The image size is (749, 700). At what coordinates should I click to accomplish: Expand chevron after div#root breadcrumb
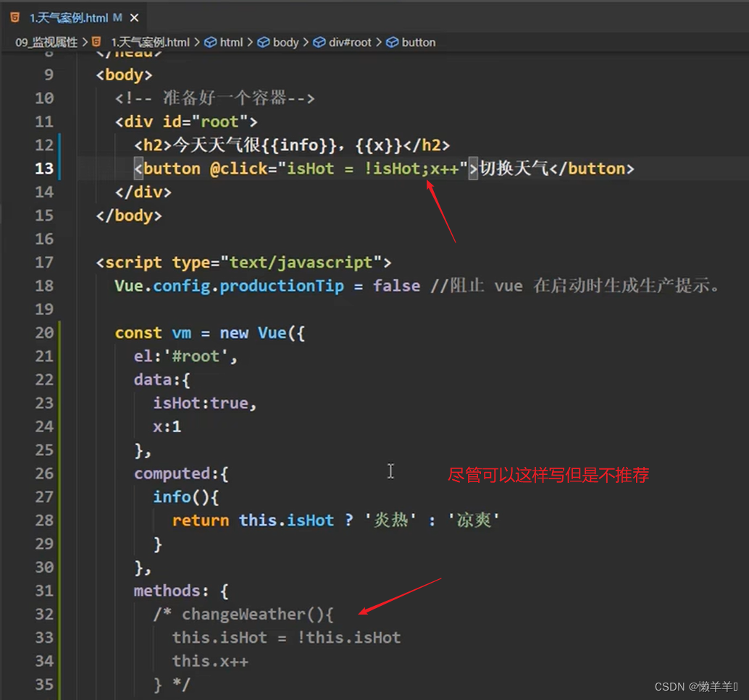(378, 43)
